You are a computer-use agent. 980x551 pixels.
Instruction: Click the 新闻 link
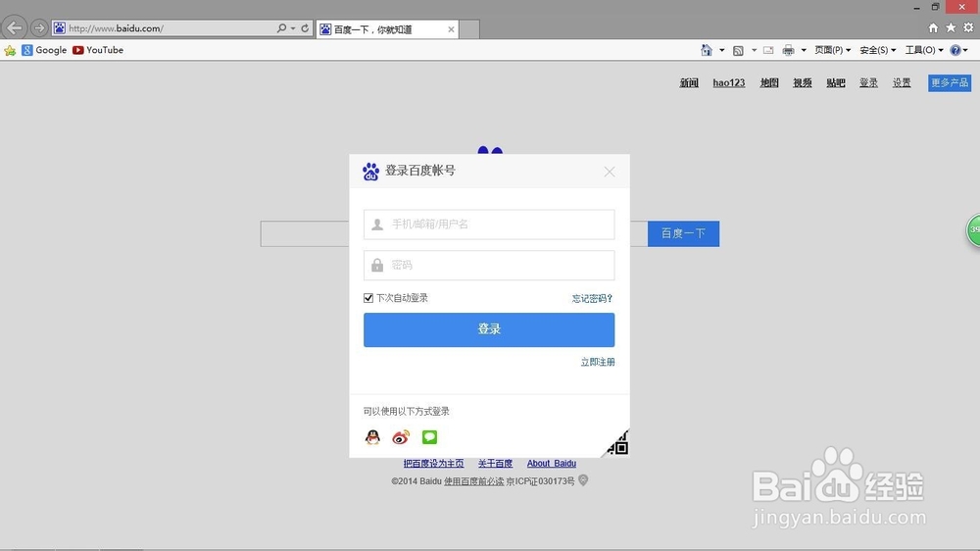click(689, 82)
